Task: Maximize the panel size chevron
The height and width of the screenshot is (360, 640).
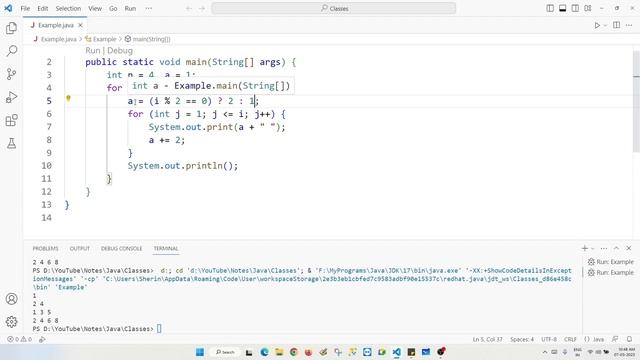Action: (x=616, y=248)
